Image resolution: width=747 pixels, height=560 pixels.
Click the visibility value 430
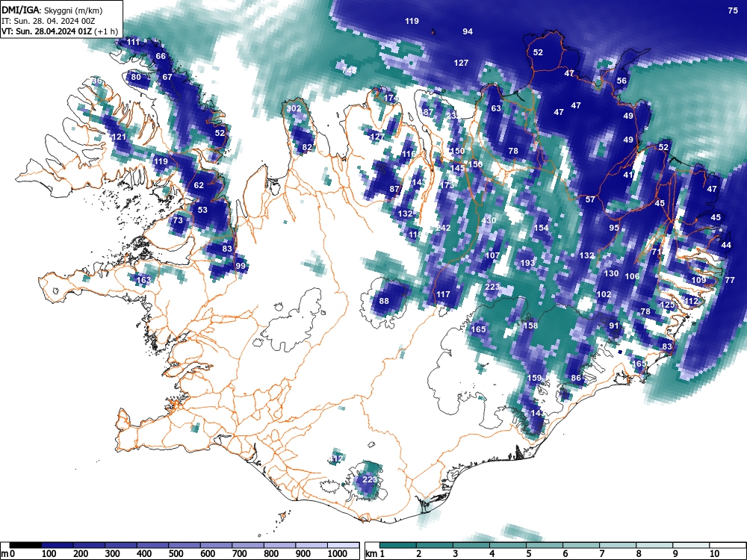pyautogui.click(x=489, y=220)
